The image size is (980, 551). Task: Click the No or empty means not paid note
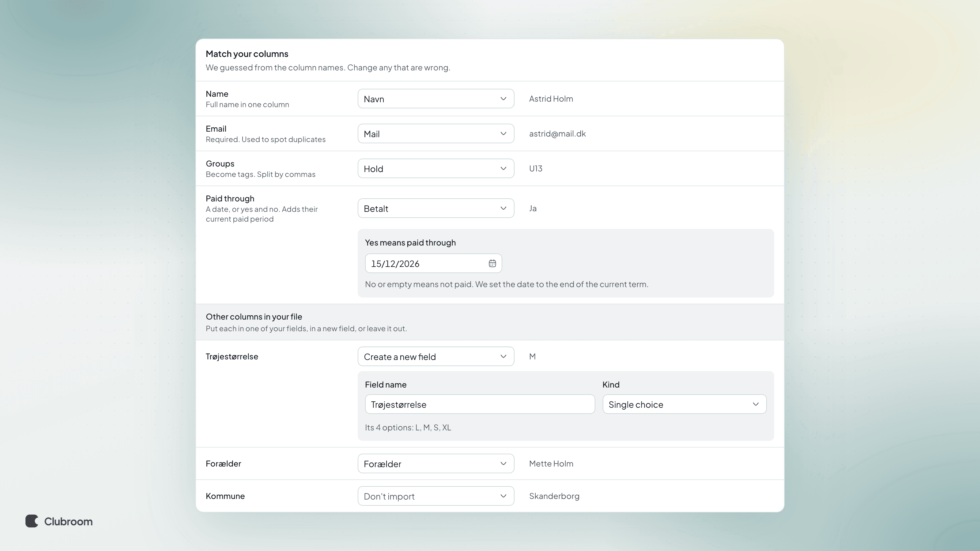506,284
